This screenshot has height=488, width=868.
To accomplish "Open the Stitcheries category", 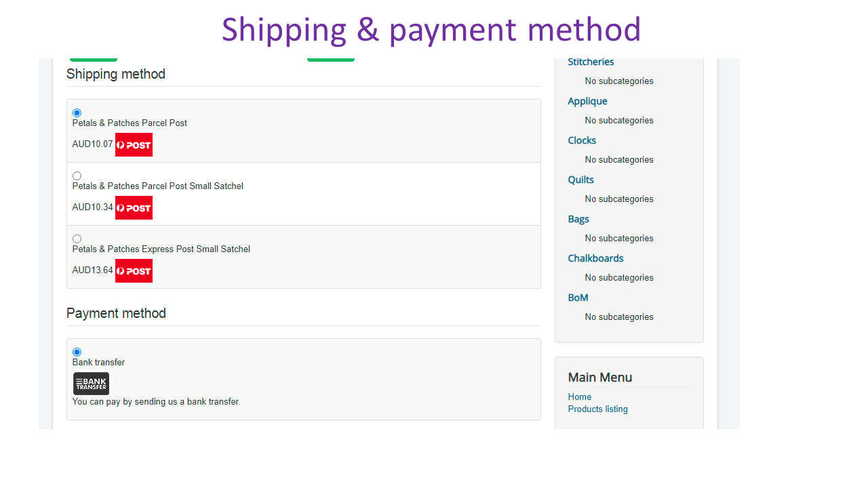I will (591, 62).
